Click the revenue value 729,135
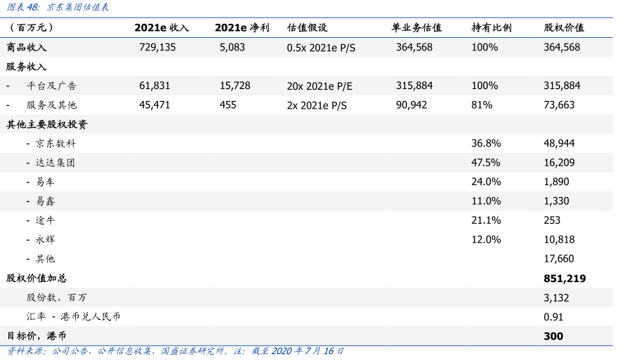The image size is (627, 364). (157, 47)
